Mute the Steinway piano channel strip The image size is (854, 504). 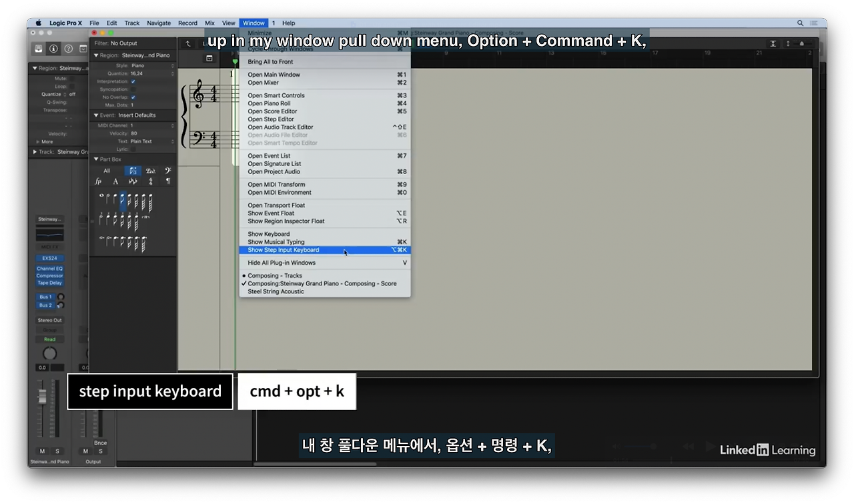[x=43, y=451]
